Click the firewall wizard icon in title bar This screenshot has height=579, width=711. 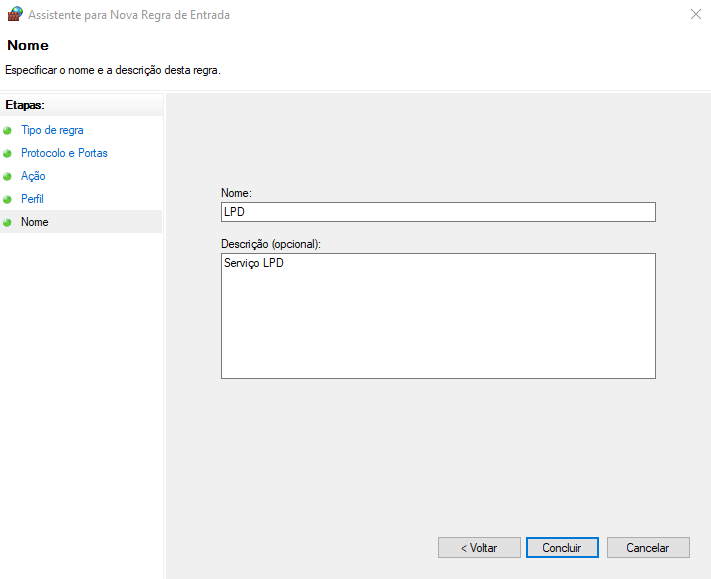pyautogui.click(x=15, y=15)
